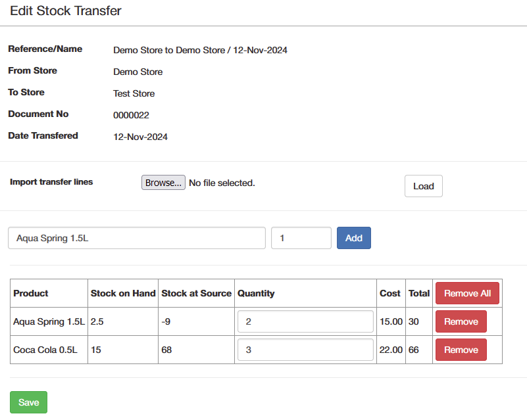Screen dimensions: 527x420
Task: Select the Stock on Hand column header
Action: click(123, 293)
